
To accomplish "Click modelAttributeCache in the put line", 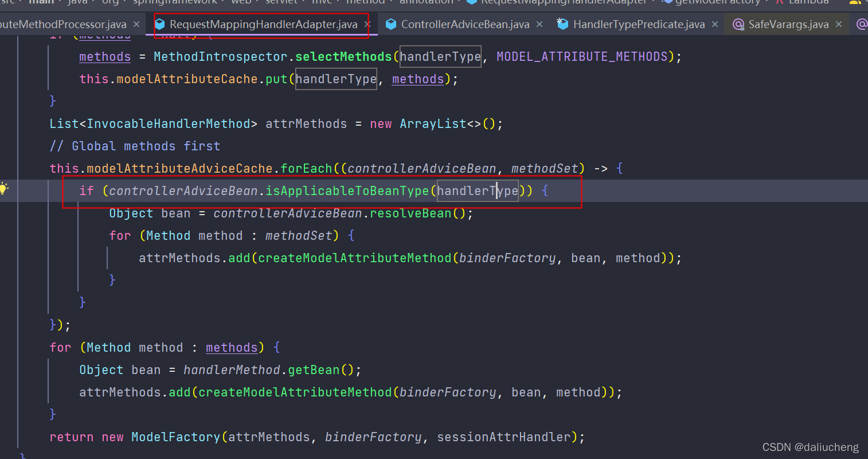I will point(187,79).
